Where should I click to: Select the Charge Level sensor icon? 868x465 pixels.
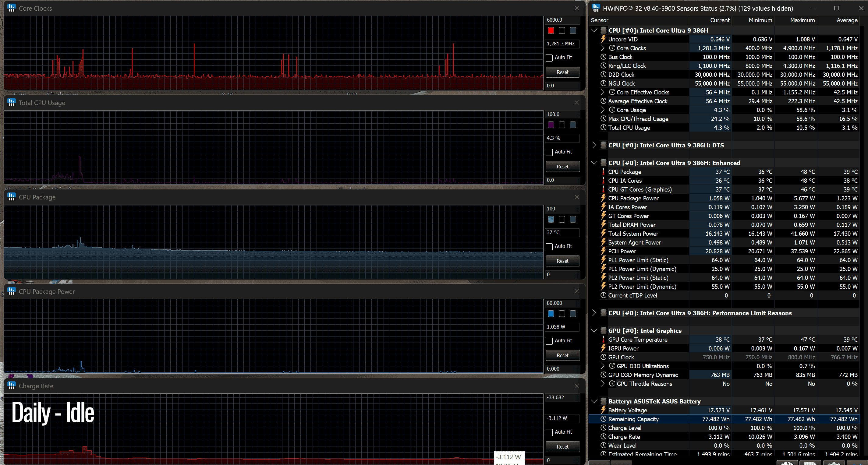pyautogui.click(x=604, y=428)
